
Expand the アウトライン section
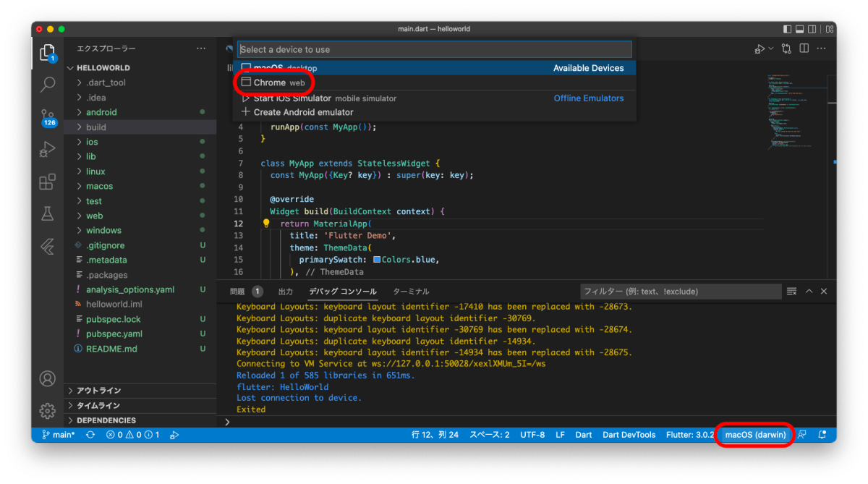99,391
